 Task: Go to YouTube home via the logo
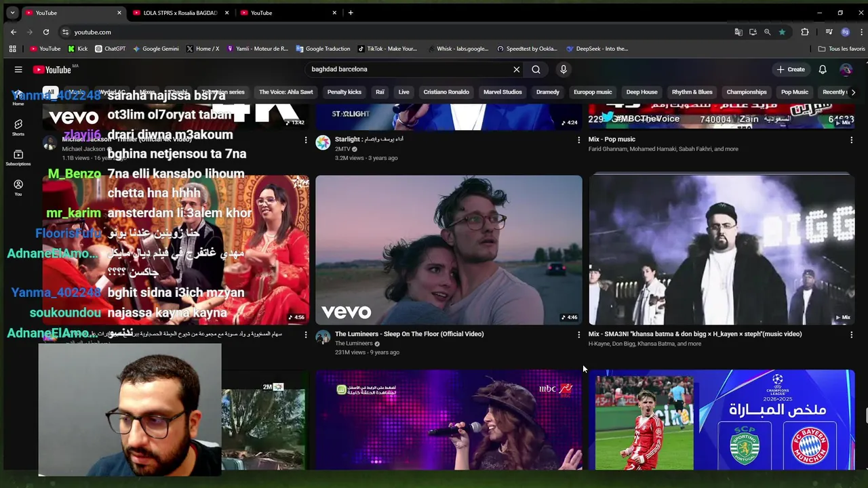coord(52,69)
